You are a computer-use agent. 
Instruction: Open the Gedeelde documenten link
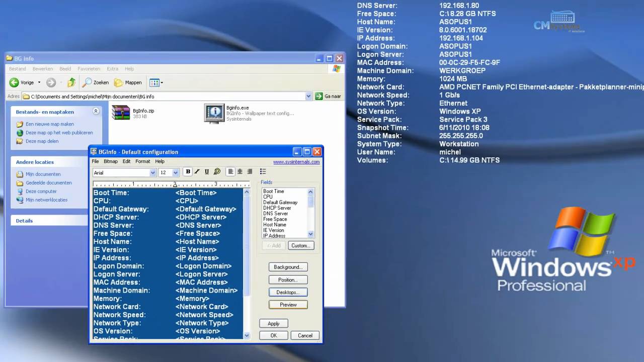coord(49,183)
